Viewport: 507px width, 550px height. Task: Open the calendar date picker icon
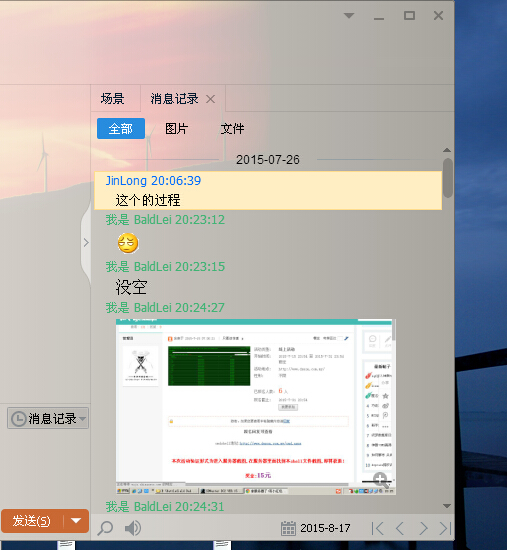coord(288,528)
